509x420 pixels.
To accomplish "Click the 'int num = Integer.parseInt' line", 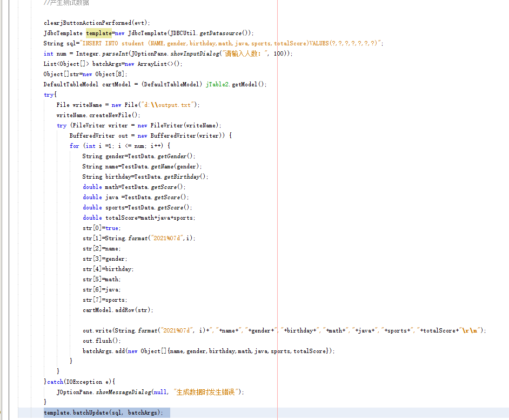I will pyautogui.click(x=168, y=53).
